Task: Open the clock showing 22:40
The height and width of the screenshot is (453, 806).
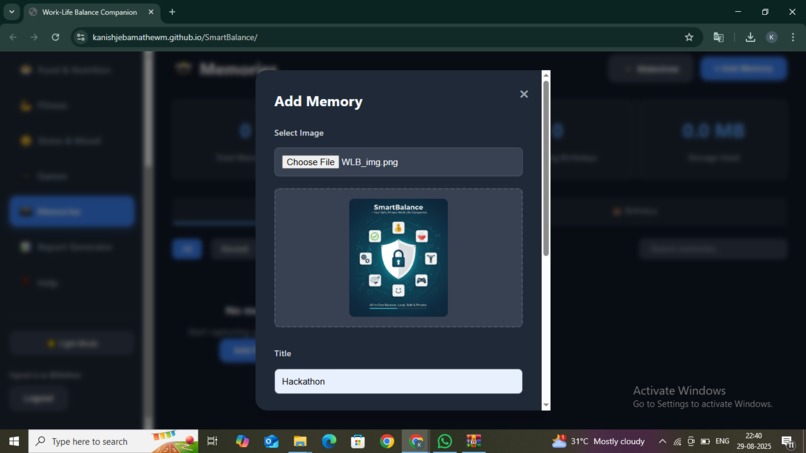Action: (x=754, y=441)
